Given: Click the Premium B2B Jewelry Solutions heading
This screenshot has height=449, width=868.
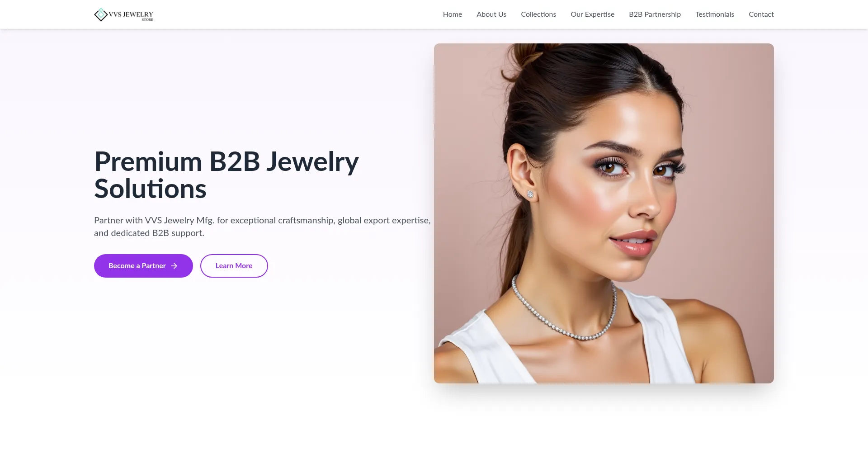Looking at the screenshot, I should (226, 175).
